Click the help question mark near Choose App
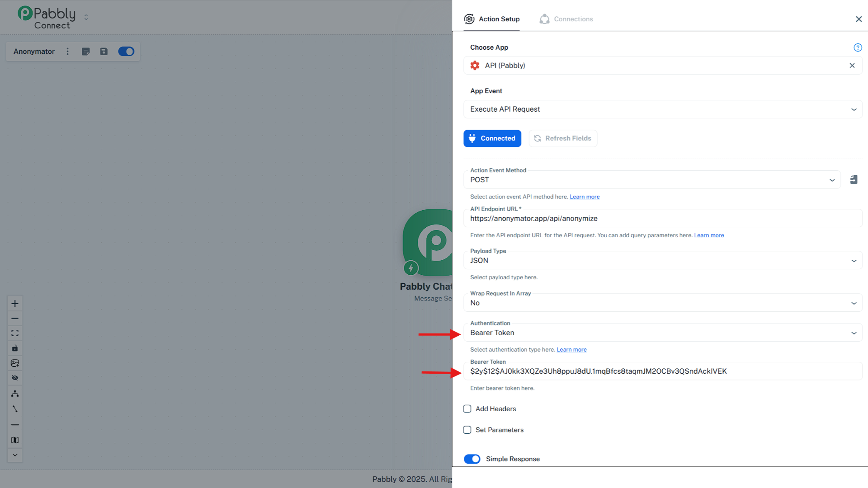Screen dimensions: 868x488 pyautogui.click(x=858, y=47)
